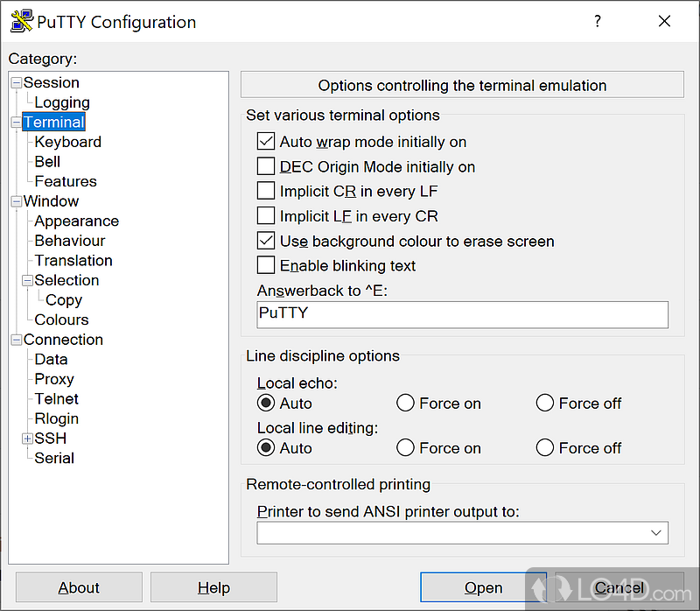The image size is (700, 611).
Task: Collapse the Connection category node
Action: (x=16, y=341)
